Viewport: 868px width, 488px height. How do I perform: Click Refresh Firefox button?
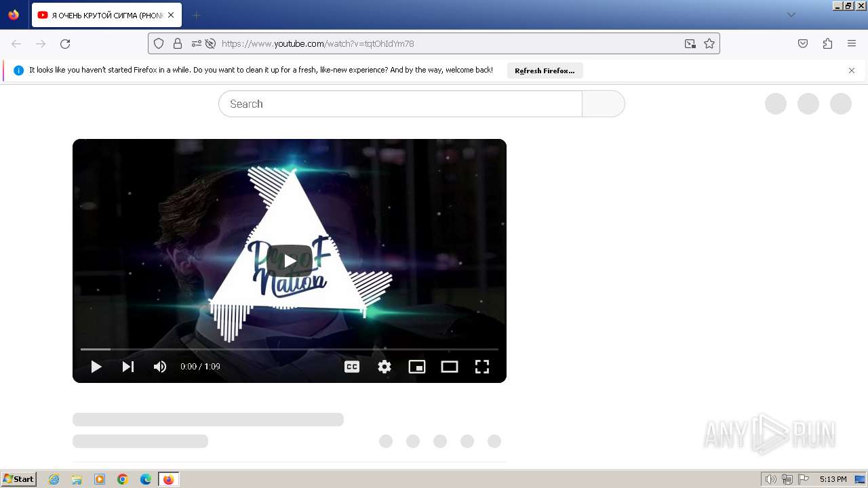545,70
